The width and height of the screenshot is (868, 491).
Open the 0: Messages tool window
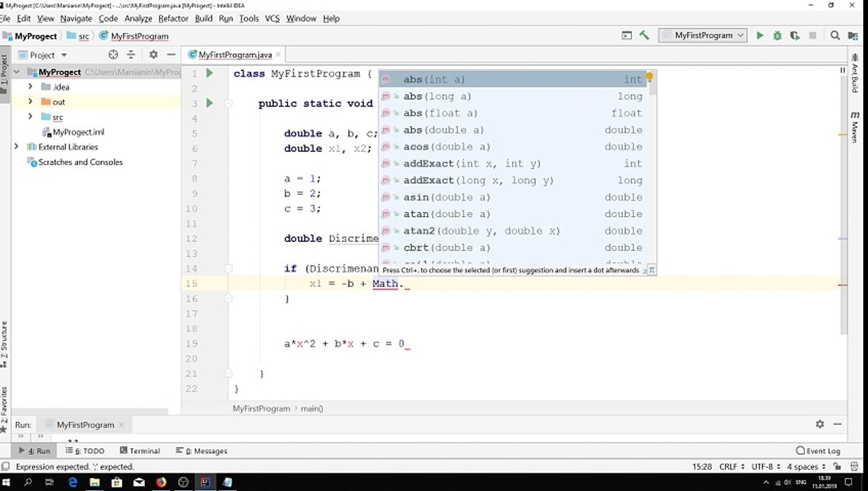click(x=201, y=451)
